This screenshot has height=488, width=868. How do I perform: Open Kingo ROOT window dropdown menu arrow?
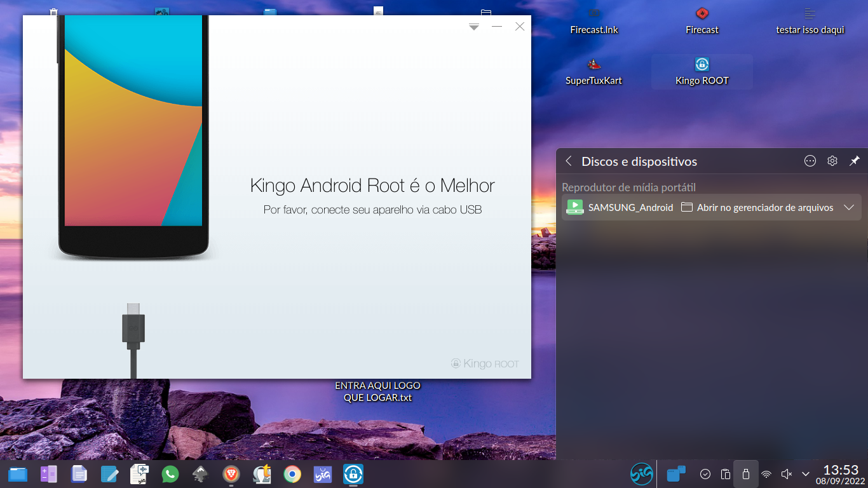[474, 27]
